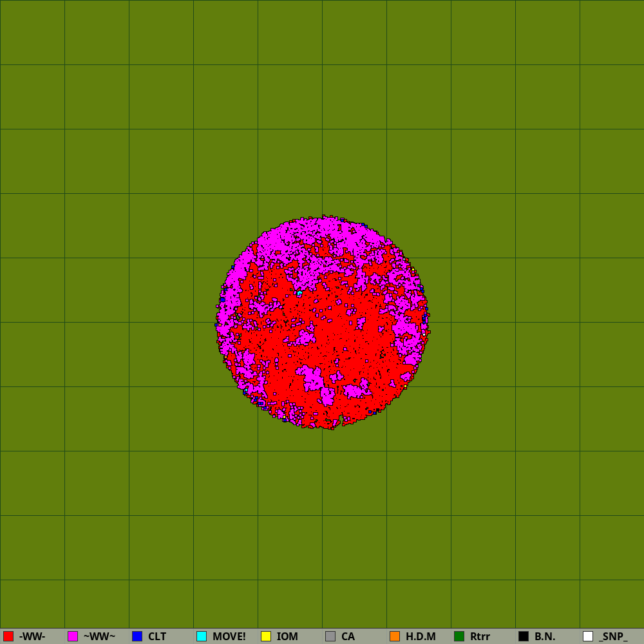Click the red -WW- legend swatch
The height and width of the screenshot is (644, 644).
tap(8, 636)
